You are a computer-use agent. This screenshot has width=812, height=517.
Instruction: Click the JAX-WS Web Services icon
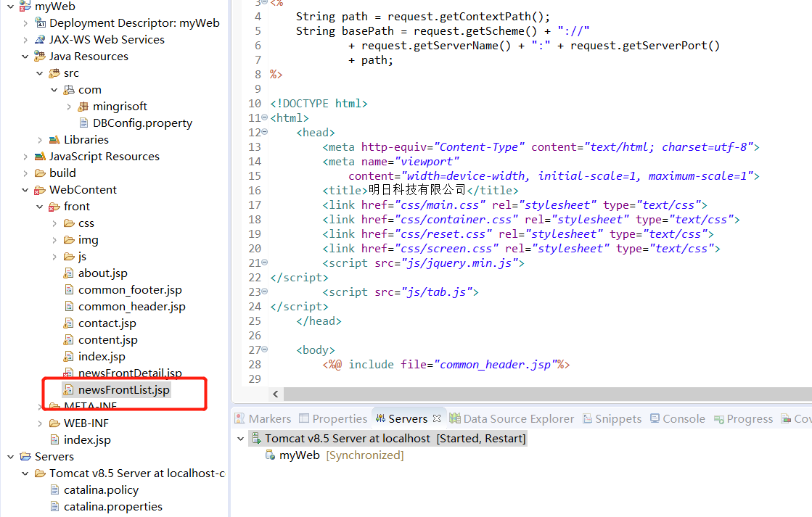point(40,39)
